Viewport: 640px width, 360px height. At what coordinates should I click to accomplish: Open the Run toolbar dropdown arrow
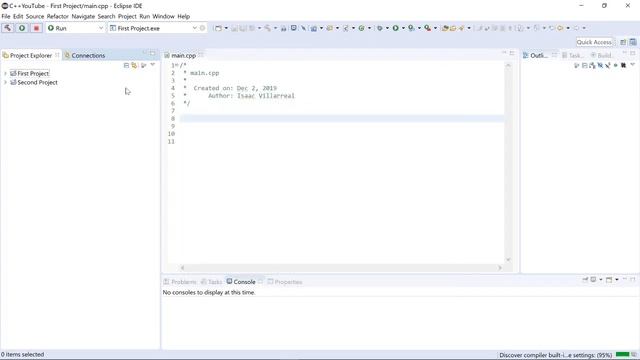[403, 28]
